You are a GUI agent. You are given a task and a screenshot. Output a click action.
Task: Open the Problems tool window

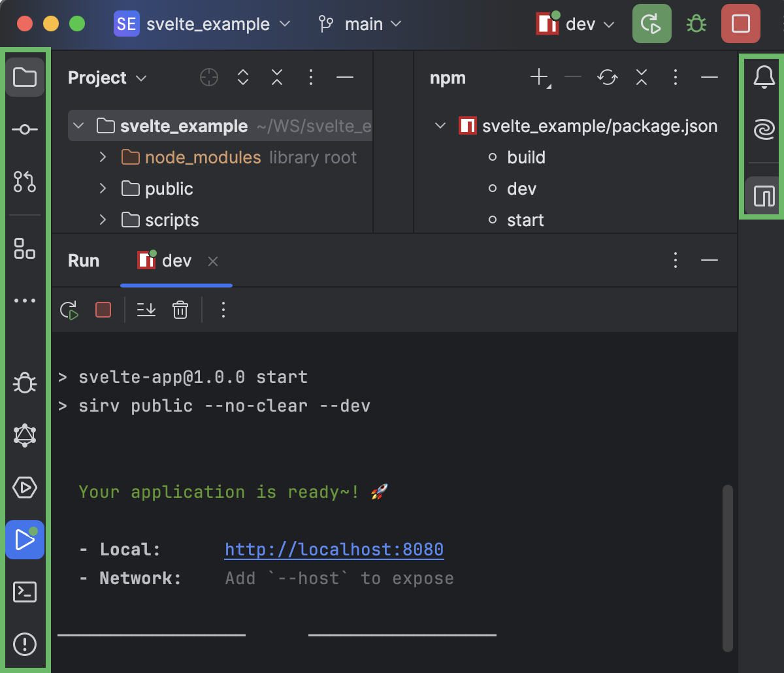(25, 644)
